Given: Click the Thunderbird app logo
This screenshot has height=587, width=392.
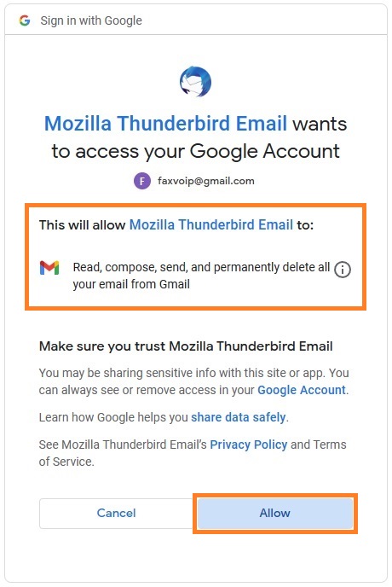Looking at the screenshot, I should point(196,81).
